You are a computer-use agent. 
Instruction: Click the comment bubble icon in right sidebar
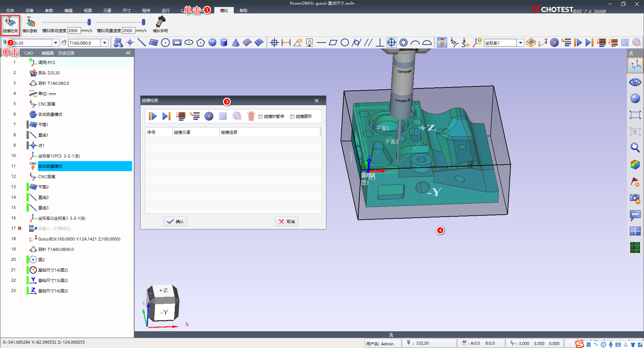[x=635, y=215]
